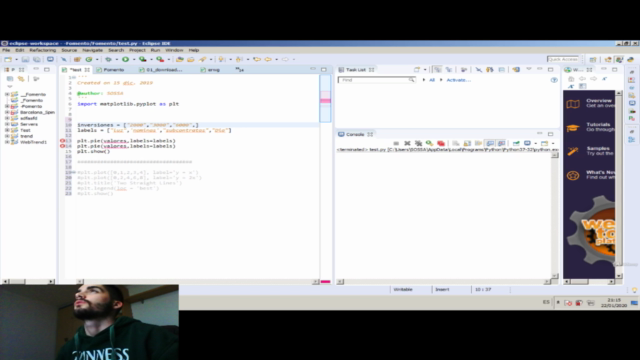This screenshot has height=360, width=640.
Task: Click the What's New star icon in Welcome
Action: pyautogui.click(x=573, y=176)
